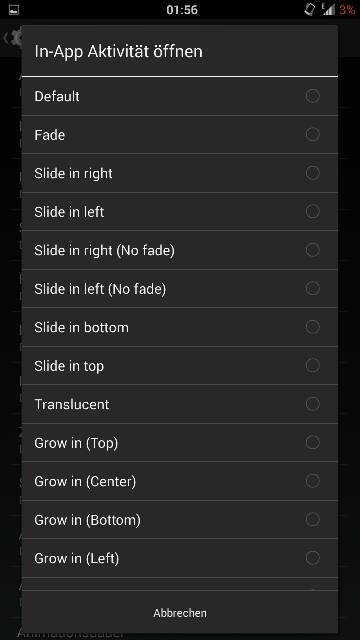Select Grow in (Center) option
The width and height of the screenshot is (360, 640).
click(180, 481)
